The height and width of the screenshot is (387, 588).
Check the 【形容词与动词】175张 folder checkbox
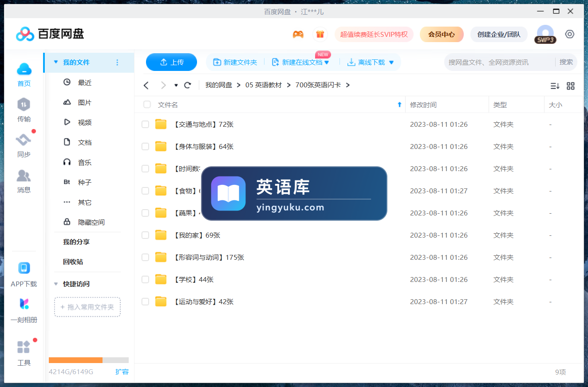pyautogui.click(x=145, y=257)
